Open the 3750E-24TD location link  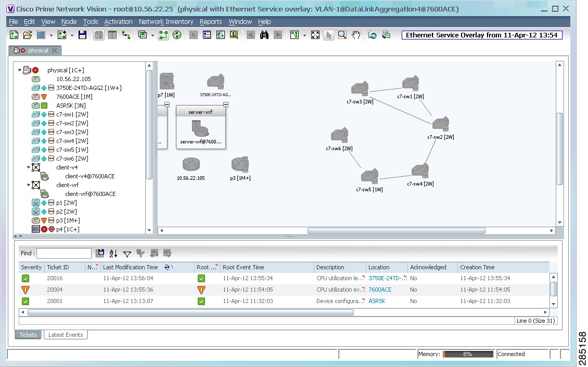tap(387, 278)
